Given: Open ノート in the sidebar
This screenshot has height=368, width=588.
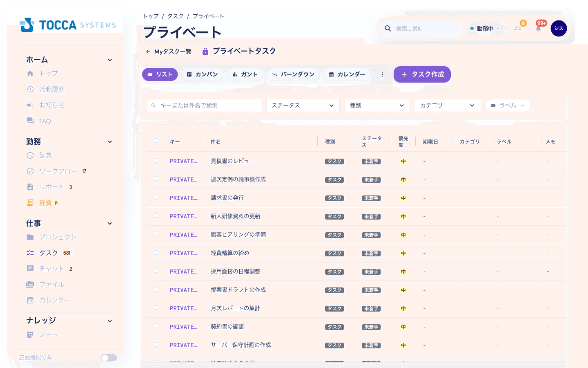Looking at the screenshot, I should click(42, 335).
